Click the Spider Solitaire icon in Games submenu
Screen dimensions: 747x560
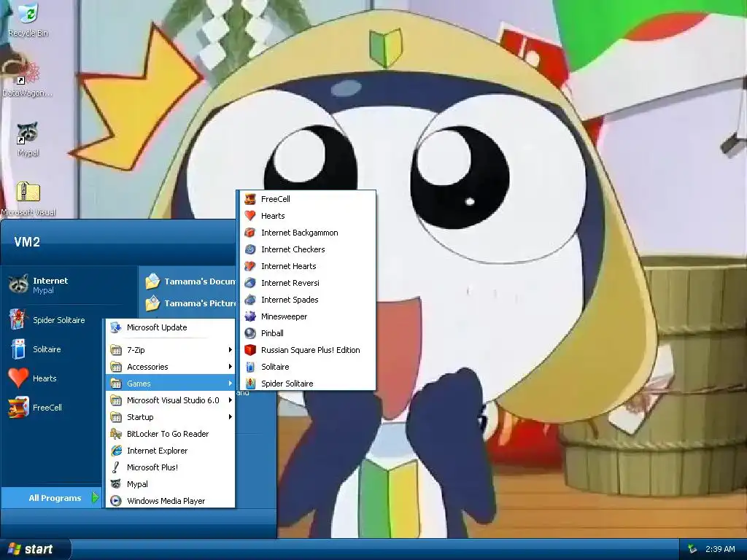(250, 384)
